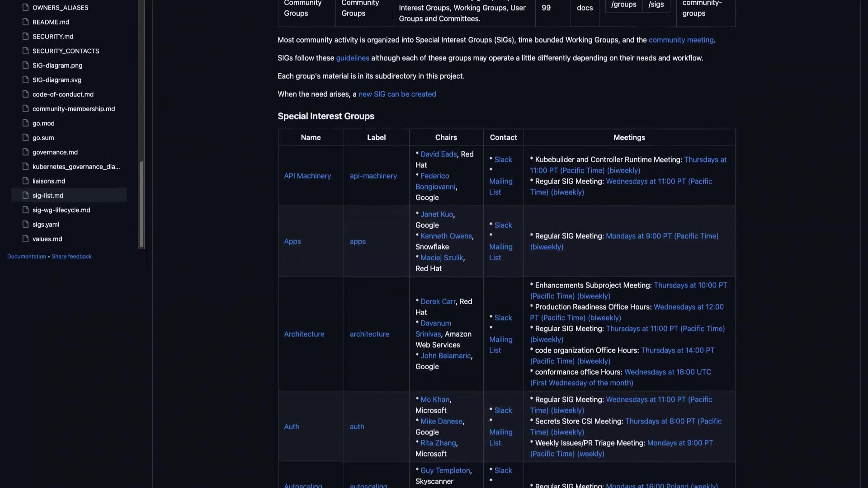Open the API Machinery SIG link
This screenshot has height=488, width=868.
[x=307, y=176]
